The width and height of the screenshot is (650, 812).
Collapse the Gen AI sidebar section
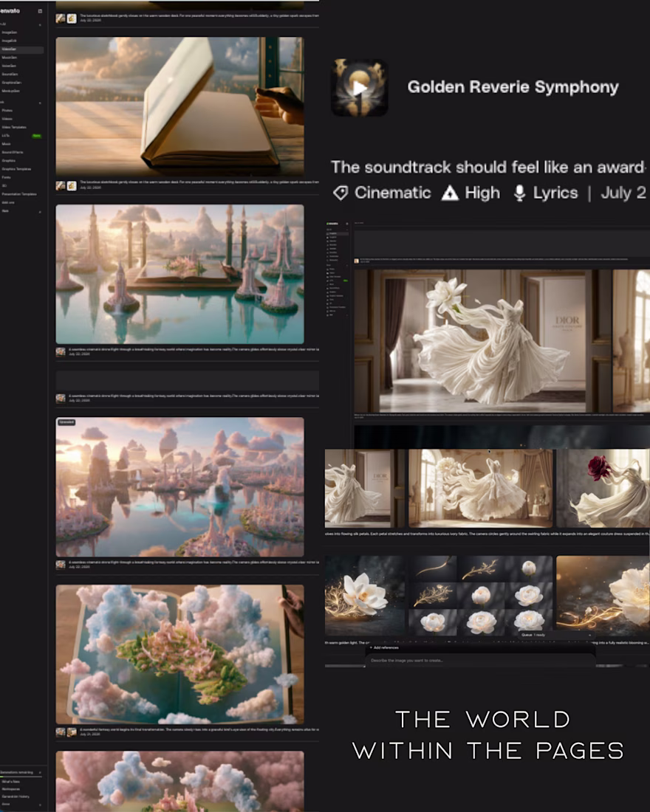click(40, 24)
